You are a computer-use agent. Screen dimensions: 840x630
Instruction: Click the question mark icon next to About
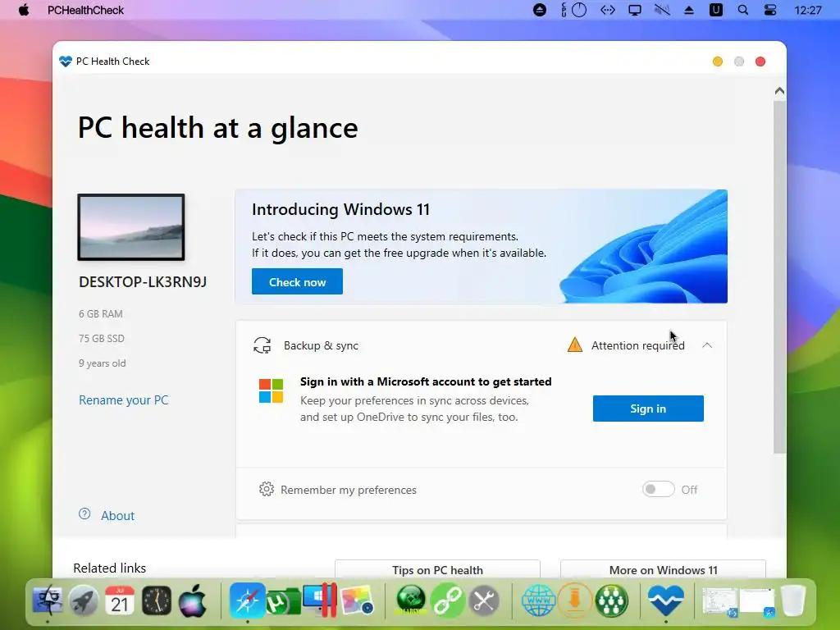[x=84, y=514]
